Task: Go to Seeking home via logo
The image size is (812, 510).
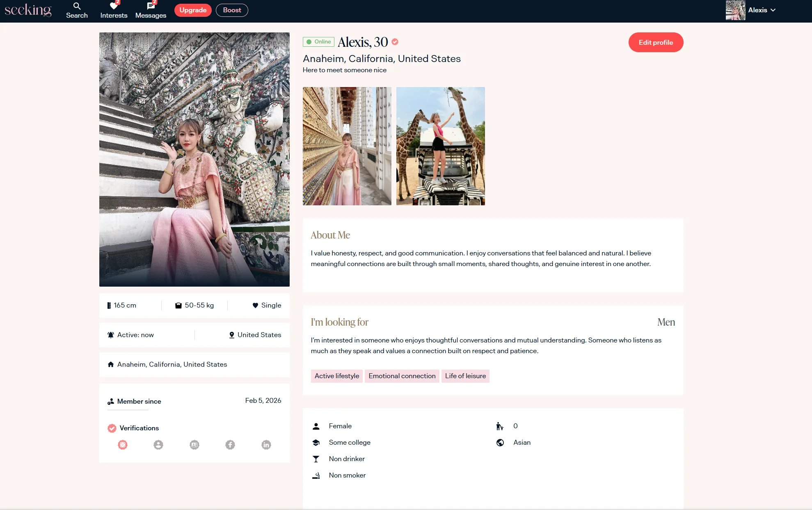Action: [x=28, y=10]
